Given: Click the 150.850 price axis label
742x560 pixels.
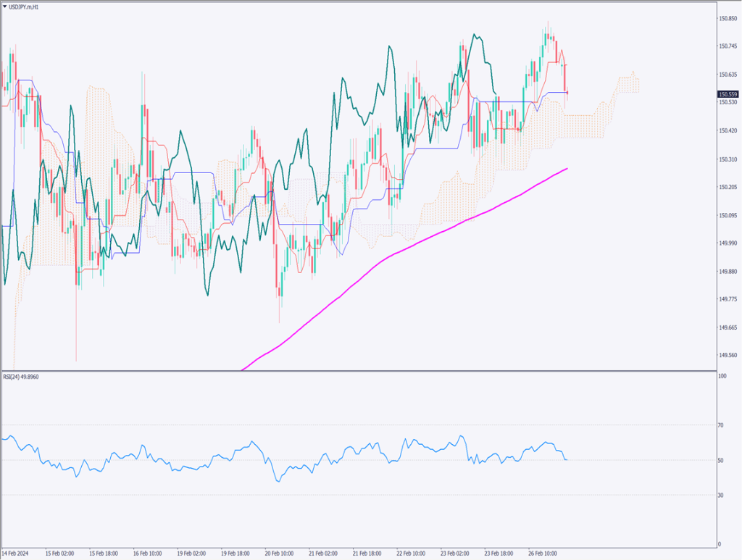Looking at the screenshot, I should click(728, 18).
